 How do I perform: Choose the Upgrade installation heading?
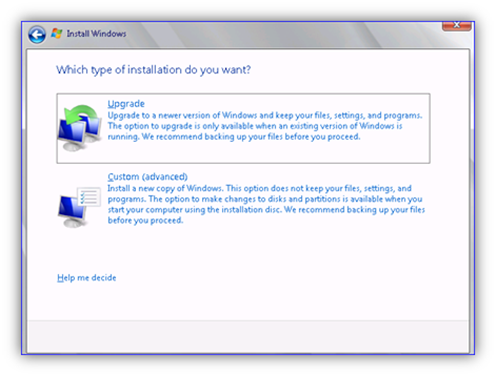[x=126, y=104]
